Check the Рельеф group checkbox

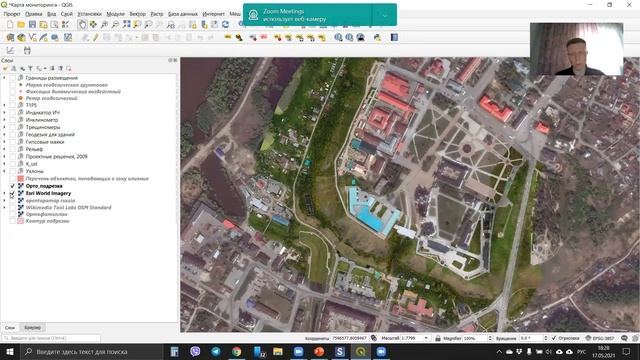(x=13, y=149)
